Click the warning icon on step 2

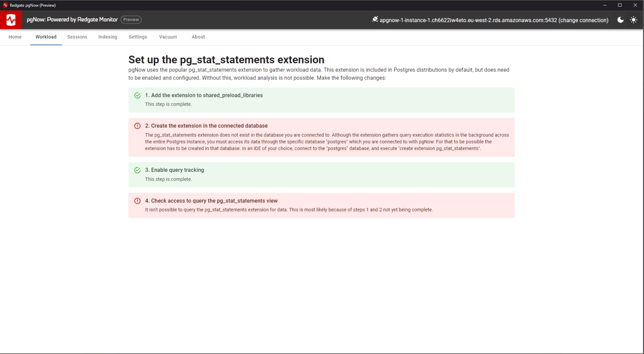pyautogui.click(x=137, y=126)
